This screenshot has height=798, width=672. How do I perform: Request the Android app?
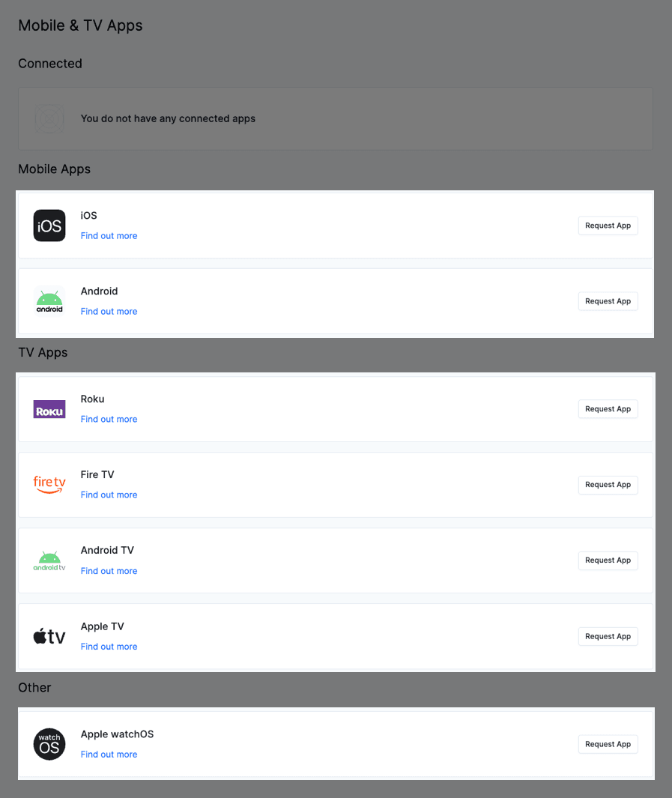608,301
